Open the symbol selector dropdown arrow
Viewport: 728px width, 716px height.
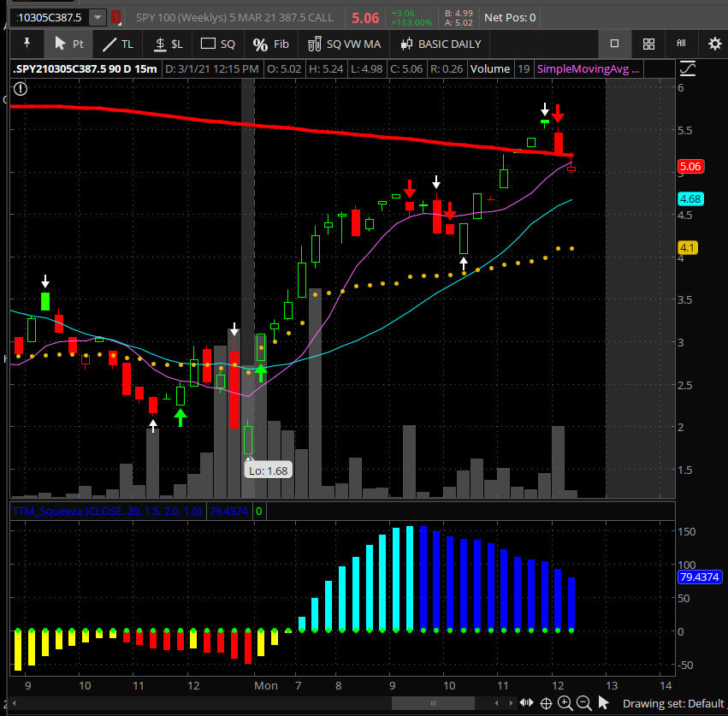point(98,17)
